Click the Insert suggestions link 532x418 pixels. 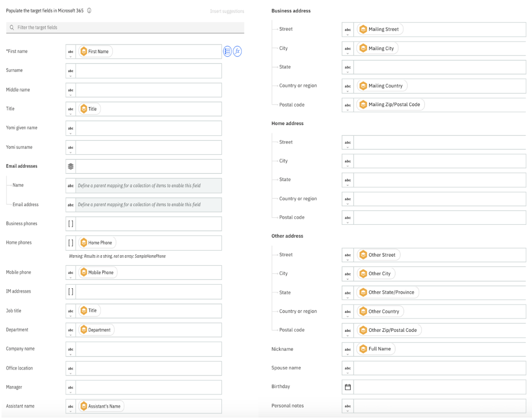[x=227, y=11]
